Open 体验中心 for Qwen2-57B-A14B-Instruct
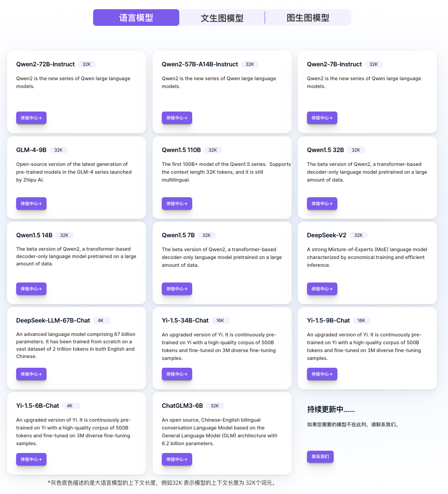 point(177,118)
